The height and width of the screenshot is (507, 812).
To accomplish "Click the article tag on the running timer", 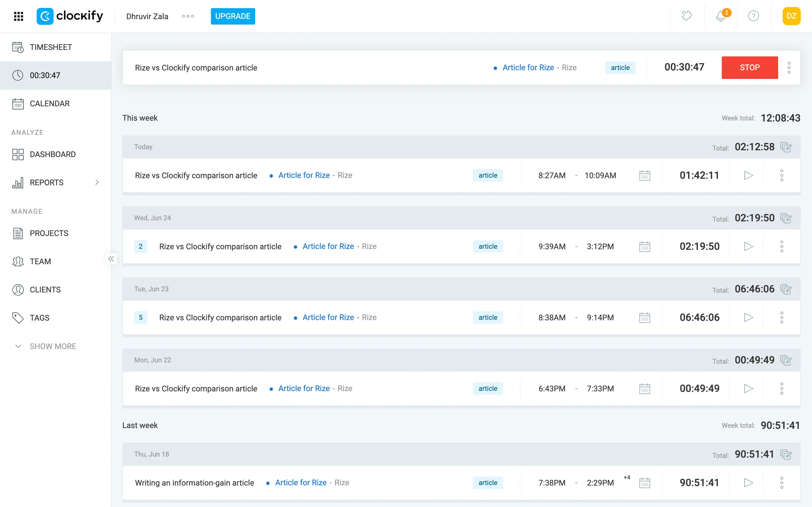I will (x=620, y=67).
